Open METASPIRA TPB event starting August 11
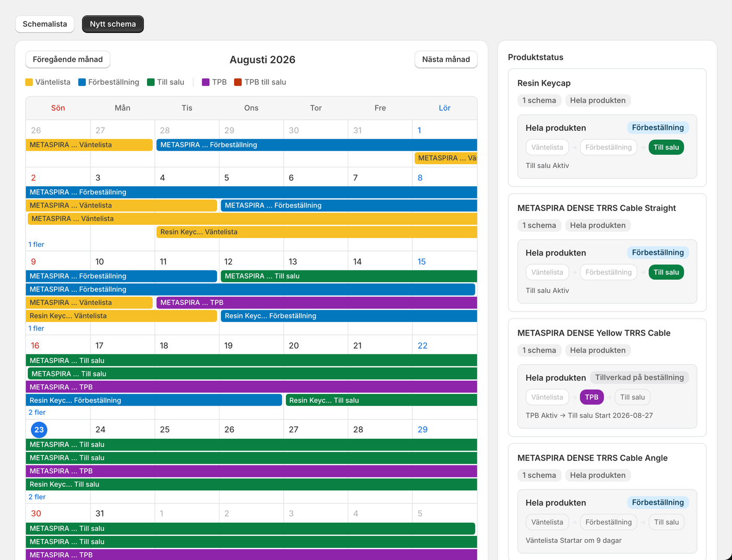 (317, 302)
